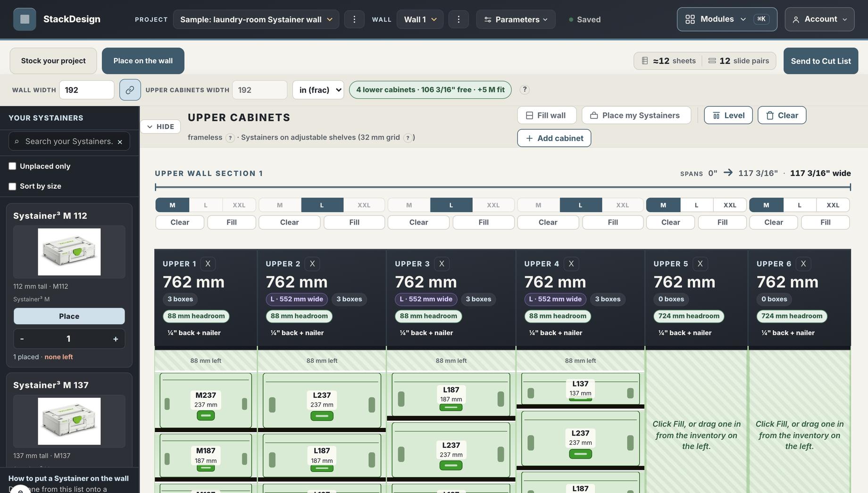Screen dimensions: 868x493
Task: Select the L237 box in Upper 3
Action: [451, 450]
